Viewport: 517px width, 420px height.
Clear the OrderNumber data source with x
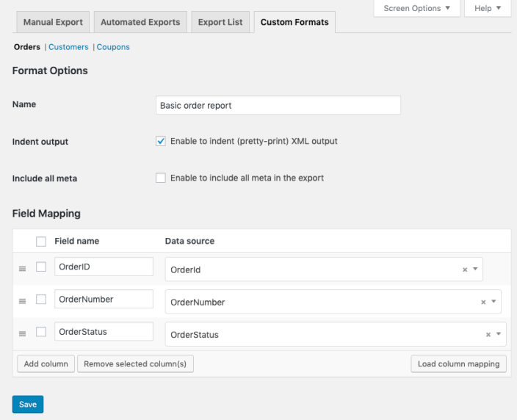[x=483, y=302]
